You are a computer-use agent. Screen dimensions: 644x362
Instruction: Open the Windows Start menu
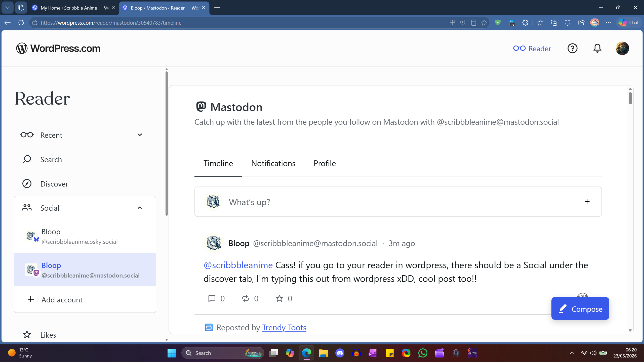(172, 353)
